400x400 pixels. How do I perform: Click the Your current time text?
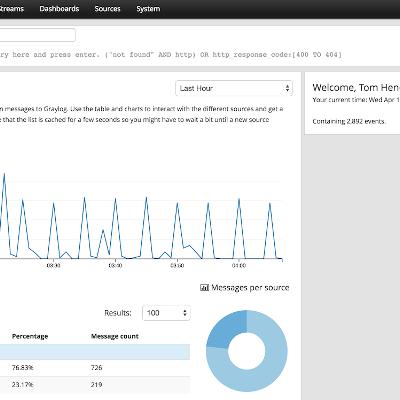click(356, 100)
